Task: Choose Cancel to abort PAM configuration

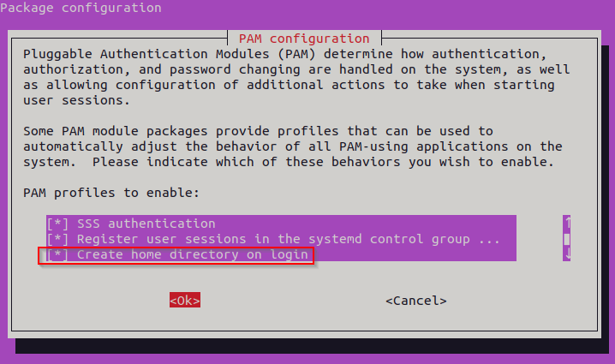Action: (x=415, y=301)
